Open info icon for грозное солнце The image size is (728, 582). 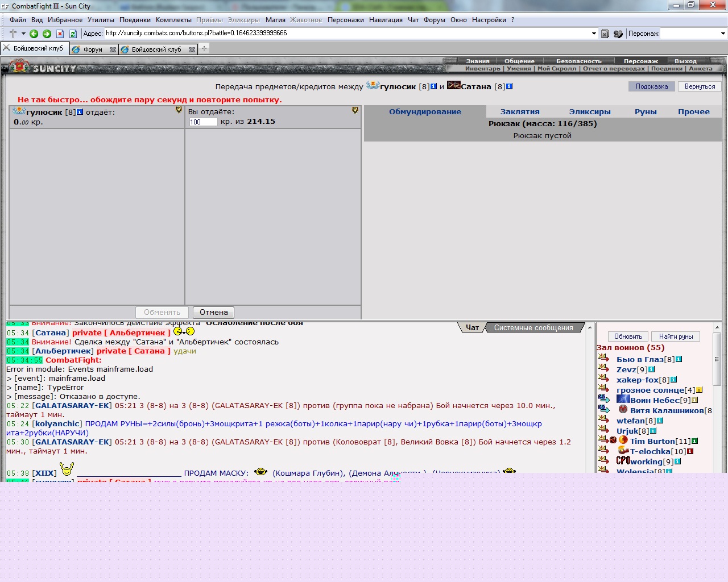coord(699,390)
